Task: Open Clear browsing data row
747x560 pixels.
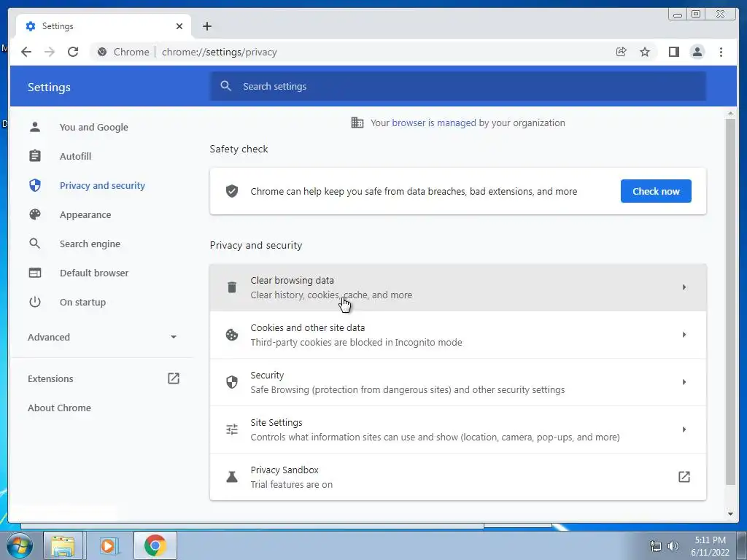Action: 458,287
